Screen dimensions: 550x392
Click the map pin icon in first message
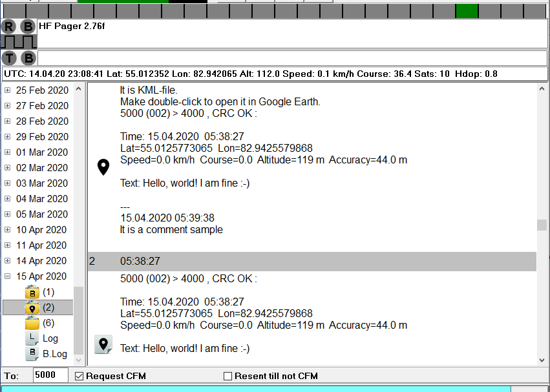103,168
